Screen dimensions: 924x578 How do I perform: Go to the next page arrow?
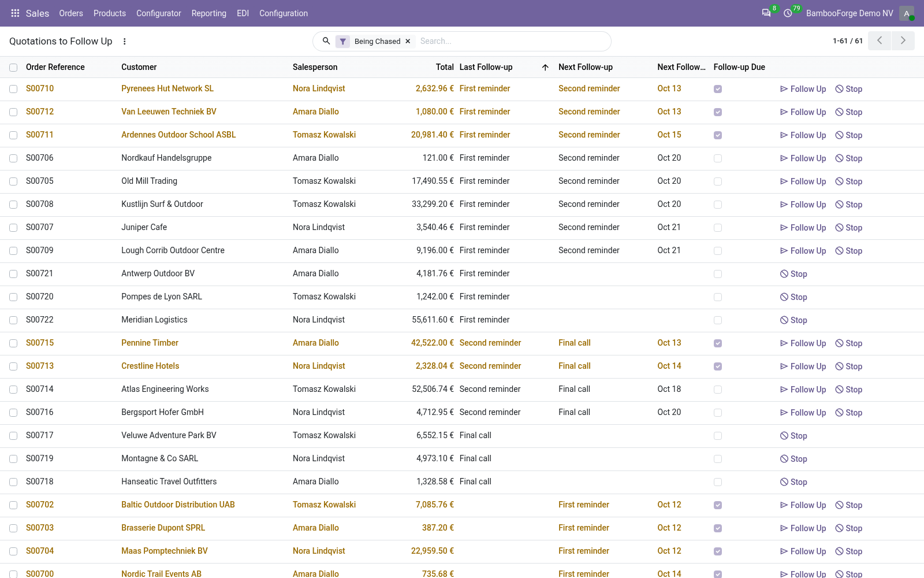[x=903, y=40]
